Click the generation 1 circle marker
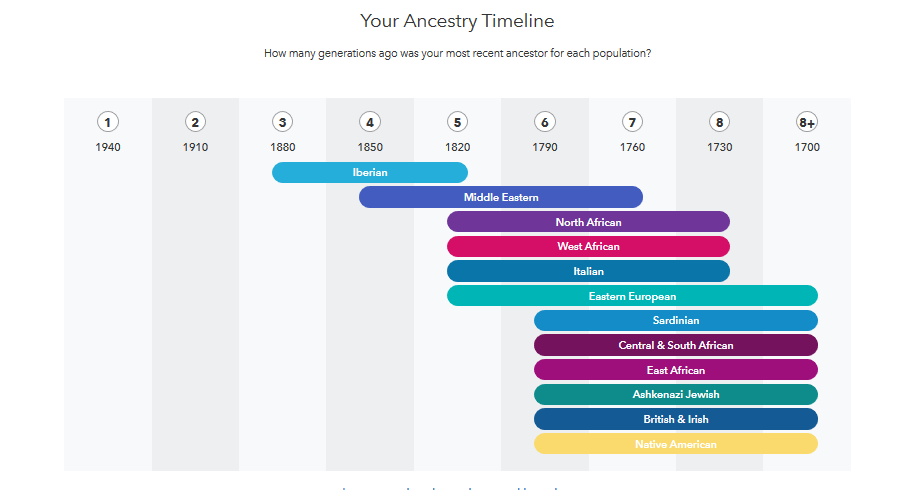This screenshot has height=490, width=902. pos(108,122)
